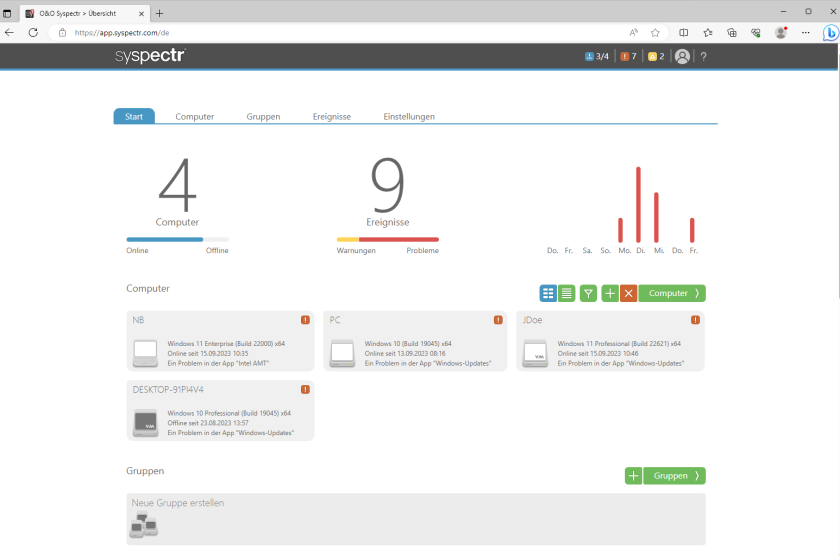Screen dimensions: 840x560
Task: Click the large 9 Ereignisse count
Action: [x=387, y=184]
